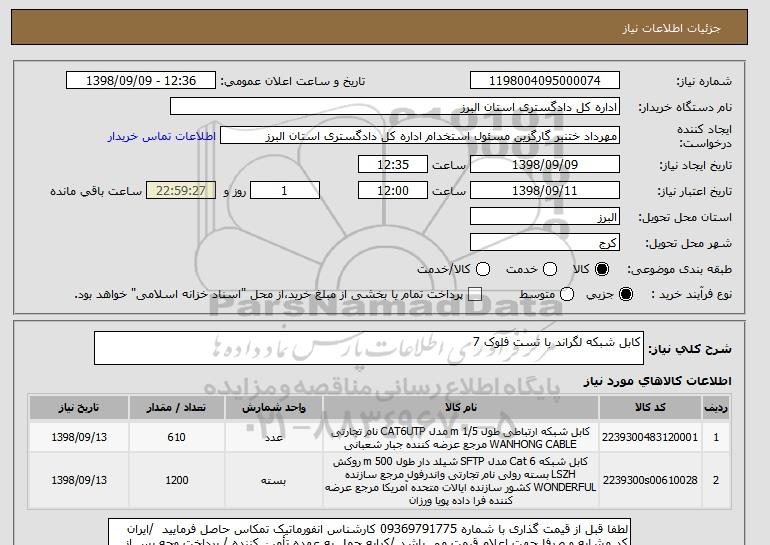Click need date 1398/09/13 in row 2
The height and width of the screenshot is (545, 770).
click(79, 480)
